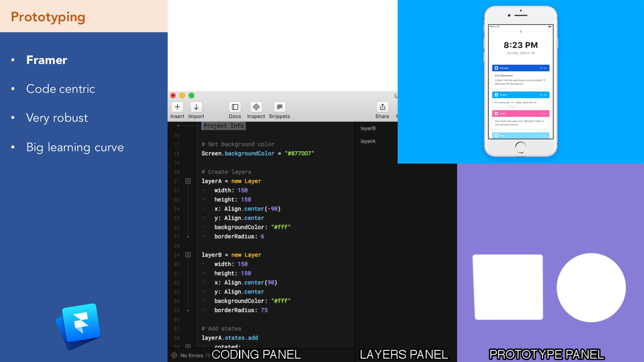Select layerA in the layers panel

(368, 141)
